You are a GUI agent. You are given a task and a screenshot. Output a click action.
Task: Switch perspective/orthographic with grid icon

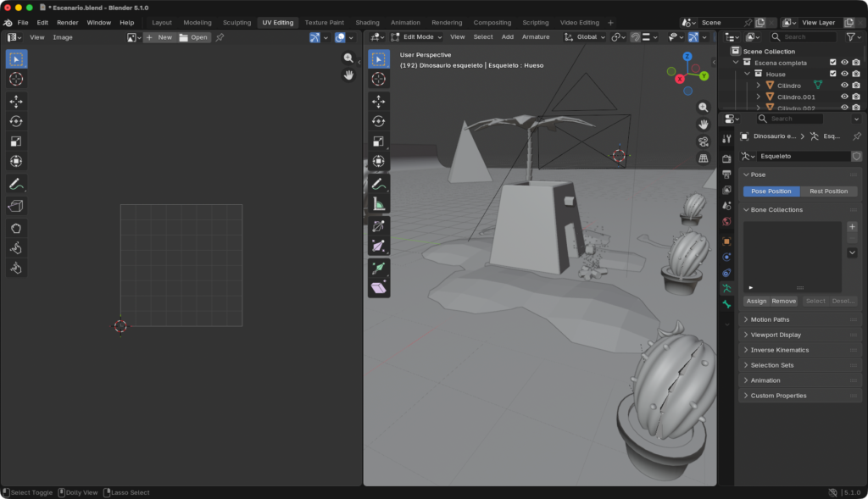[x=703, y=158]
